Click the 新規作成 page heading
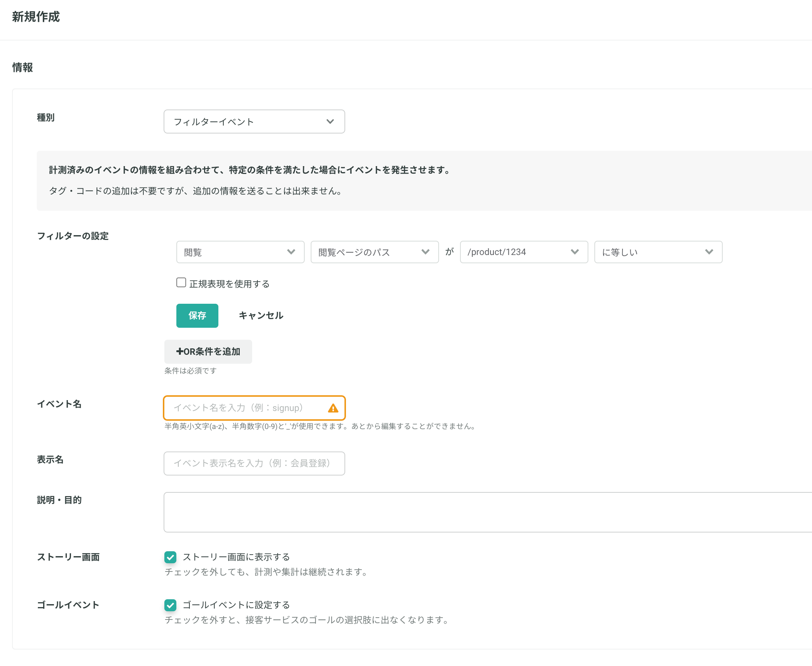 (x=36, y=17)
